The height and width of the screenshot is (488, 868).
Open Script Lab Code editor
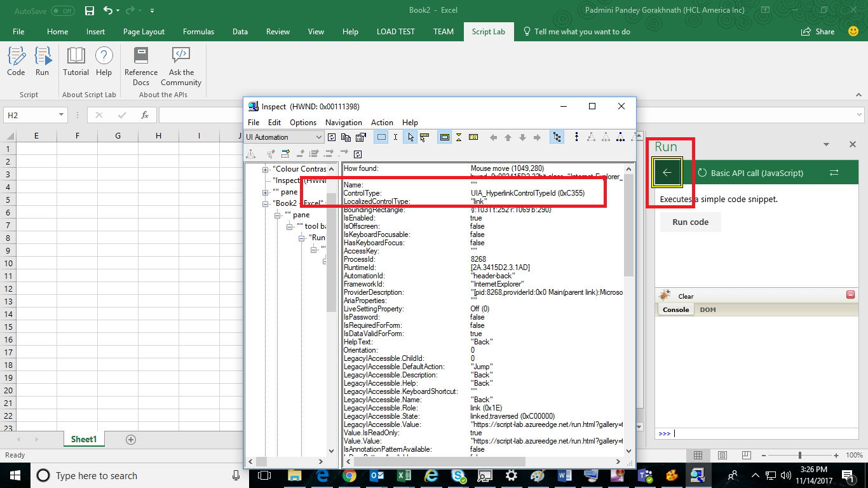tap(16, 62)
